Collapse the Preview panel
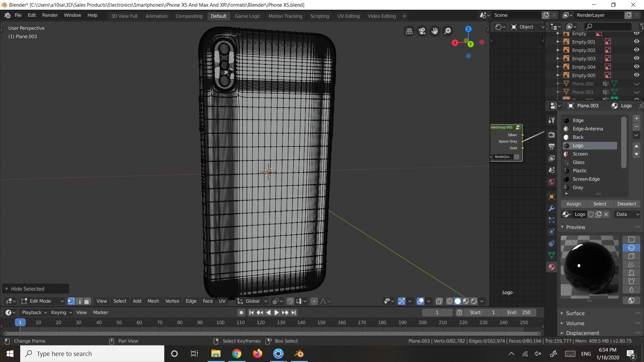Screen dimensions: 644x362 [x=576, y=227]
